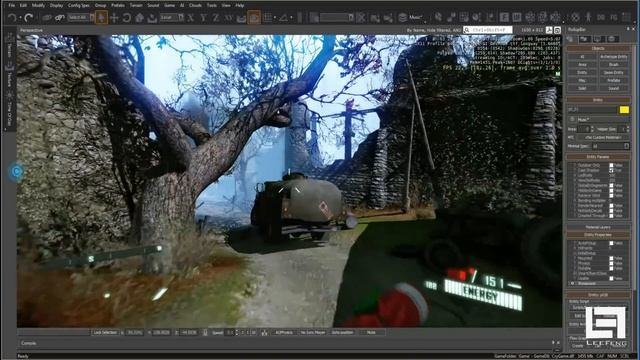Collapse the Entity Params rollup header
The image size is (640, 360).
pyautogui.click(x=598, y=157)
